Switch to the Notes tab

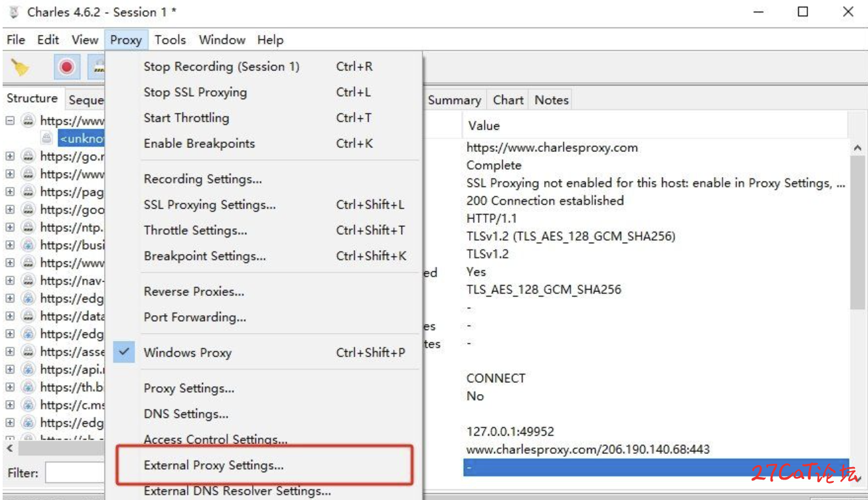(551, 100)
